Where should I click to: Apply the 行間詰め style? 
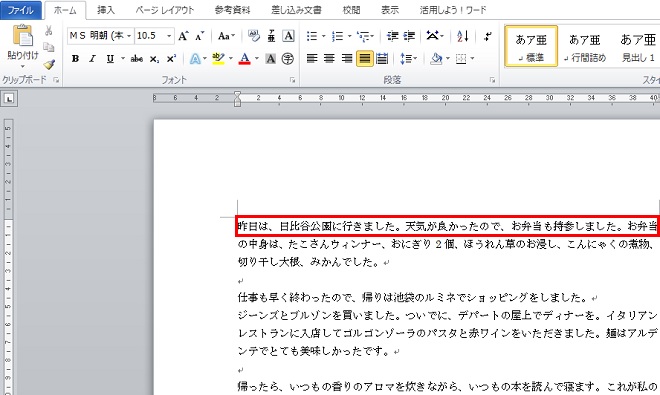click(x=585, y=46)
